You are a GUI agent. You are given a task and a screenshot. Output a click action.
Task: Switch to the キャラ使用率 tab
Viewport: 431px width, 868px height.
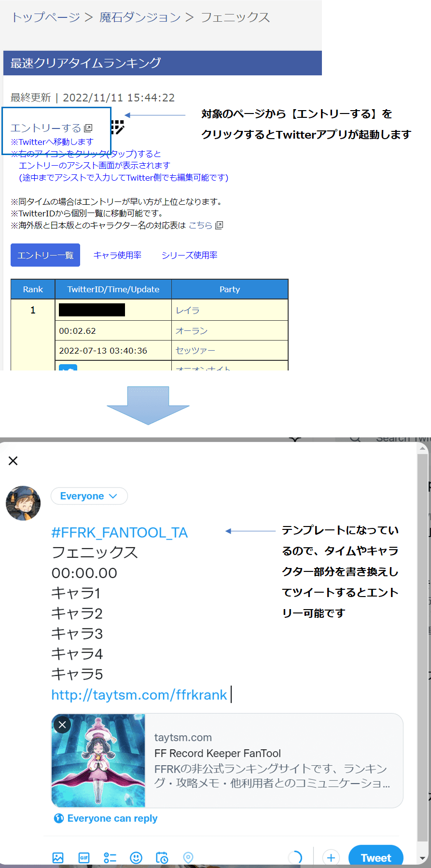click(117, 255)
